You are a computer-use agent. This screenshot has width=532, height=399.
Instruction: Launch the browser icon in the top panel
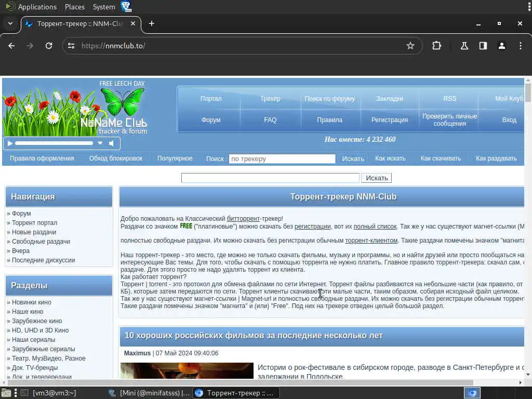pyautogui.click(x=126, y=6)
